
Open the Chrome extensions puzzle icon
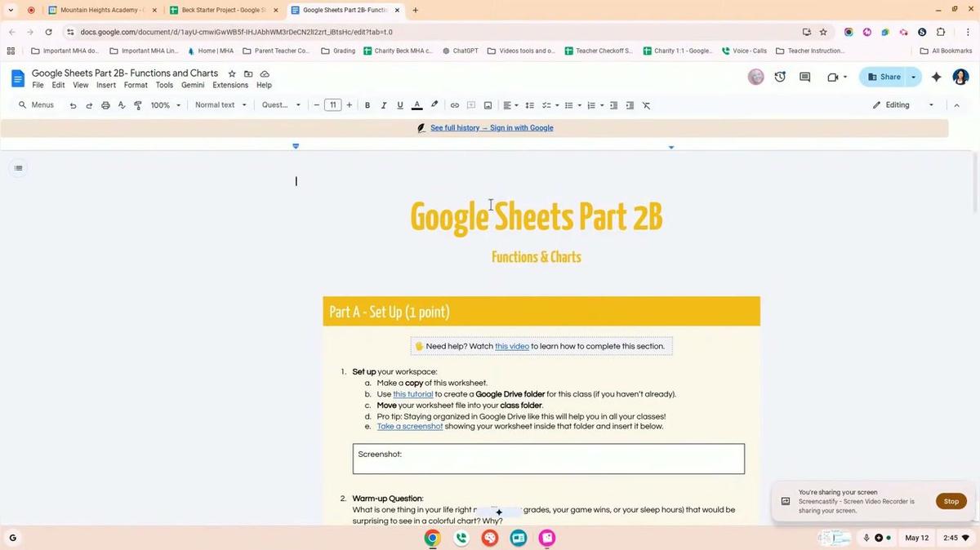(x=941, y=32)
